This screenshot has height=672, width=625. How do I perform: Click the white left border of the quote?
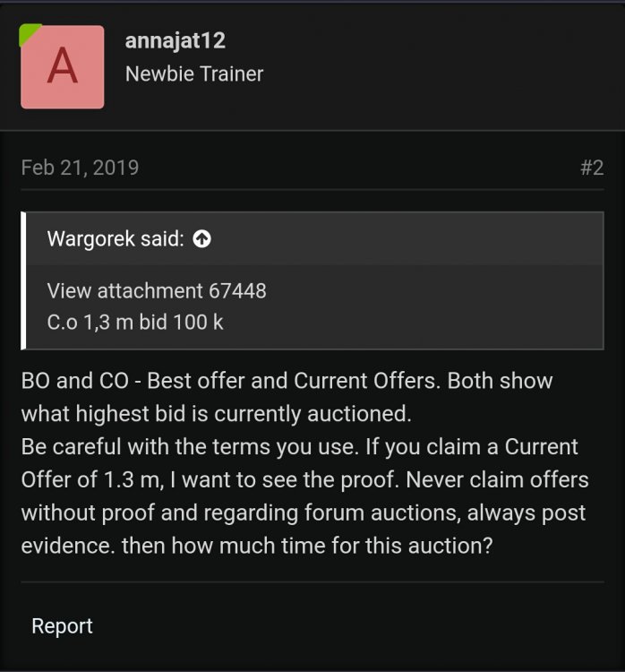coord(25,280)
